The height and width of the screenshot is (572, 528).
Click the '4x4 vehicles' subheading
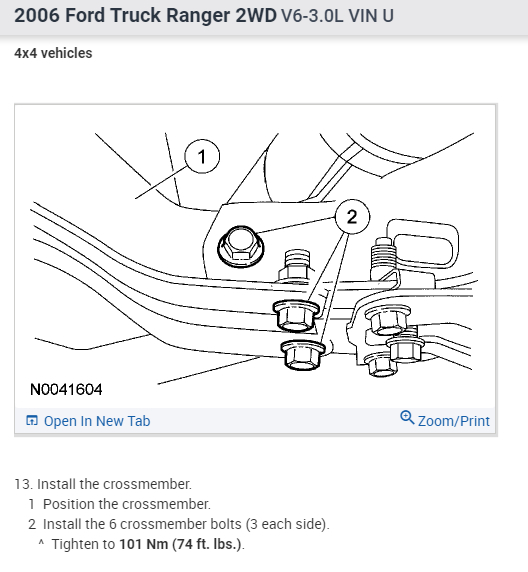53,53
